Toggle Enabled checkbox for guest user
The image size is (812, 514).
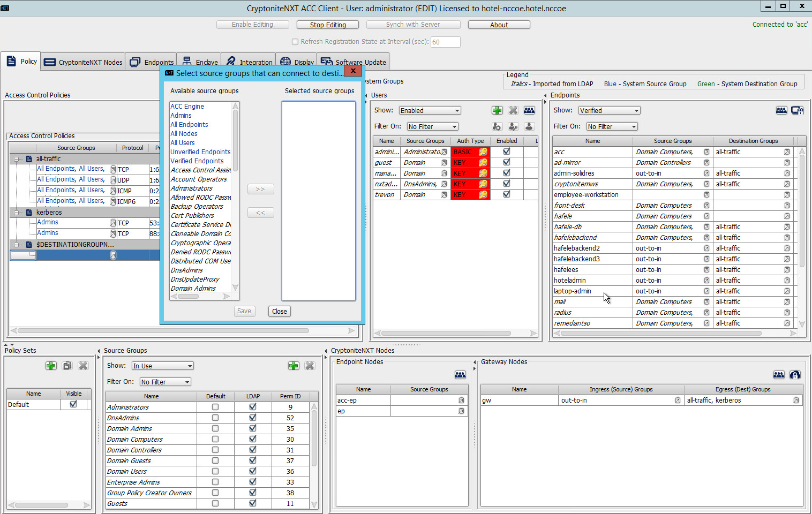point(507,162)
